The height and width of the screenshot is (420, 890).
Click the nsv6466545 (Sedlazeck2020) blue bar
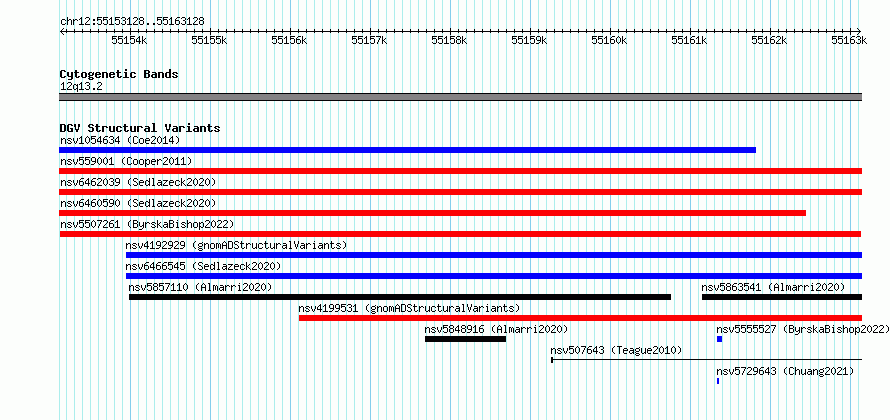click(x=494, y=276)
